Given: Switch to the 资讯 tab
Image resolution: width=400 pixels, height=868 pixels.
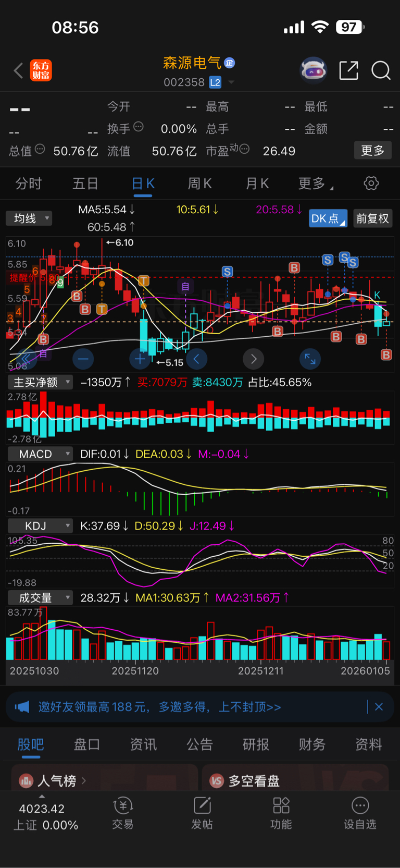Looking at the screenshot, I should coord(143,744).
